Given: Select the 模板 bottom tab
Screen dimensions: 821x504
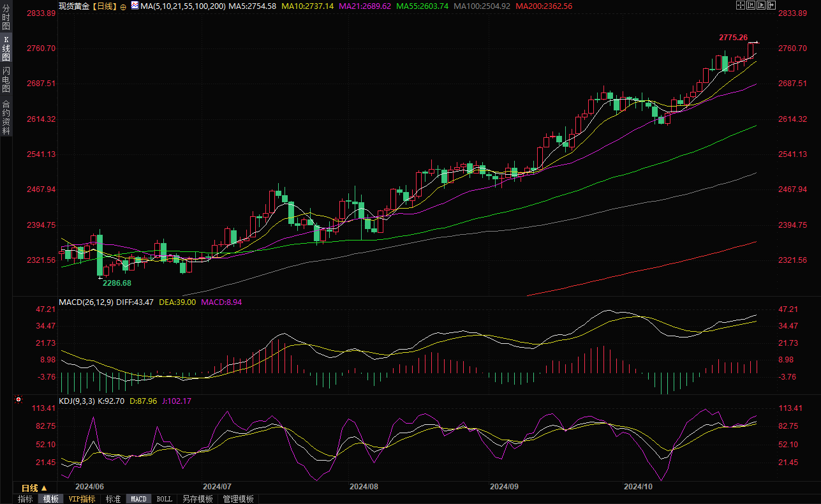Looking at the screenshot, I should 50,499.
